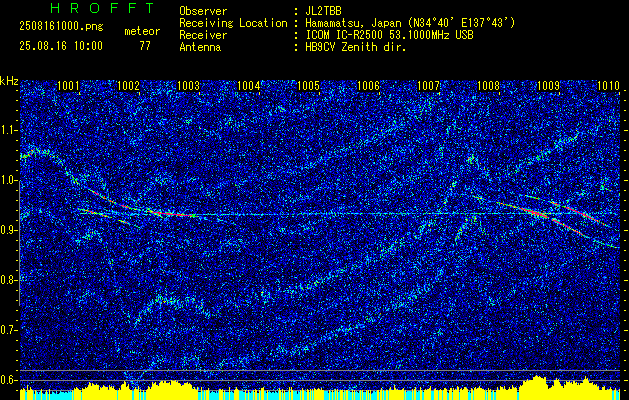Click the 1007 time axis marker
The height and width of the screenshot is (400, 629).
[428, 86]
